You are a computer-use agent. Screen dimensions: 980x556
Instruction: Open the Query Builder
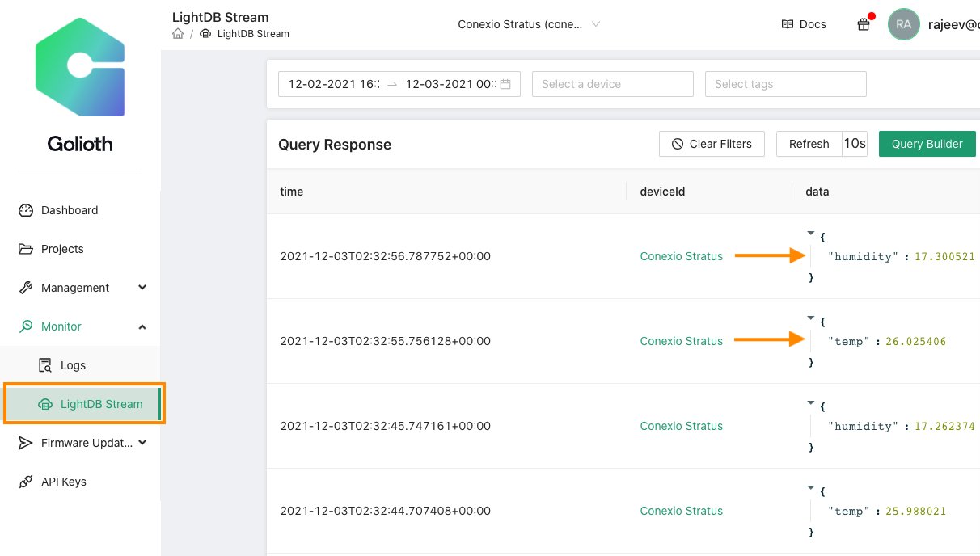click(927, 144)
